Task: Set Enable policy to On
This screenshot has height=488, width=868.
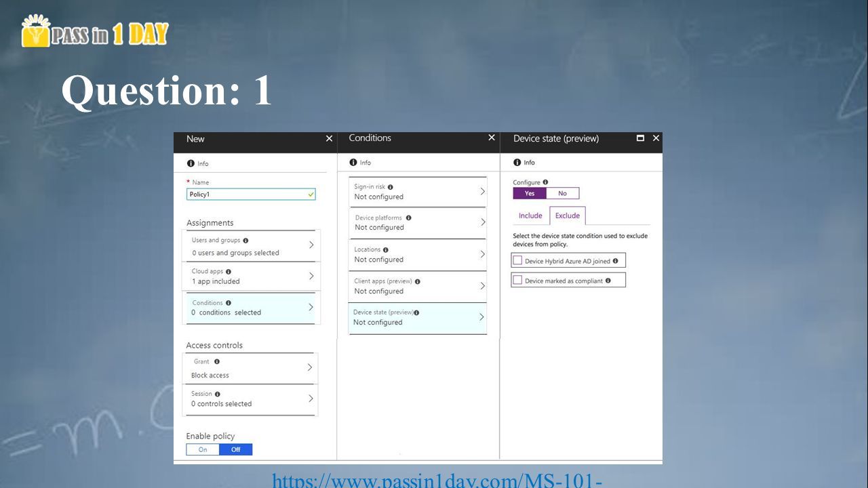Action: click(x=203, y=449)
